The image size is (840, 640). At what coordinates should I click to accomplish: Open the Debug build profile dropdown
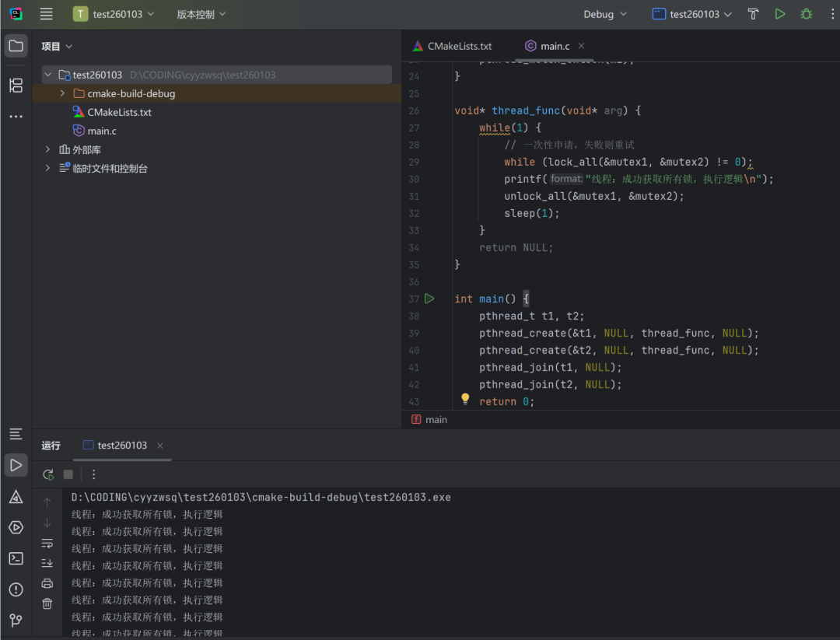click(605, 14)
